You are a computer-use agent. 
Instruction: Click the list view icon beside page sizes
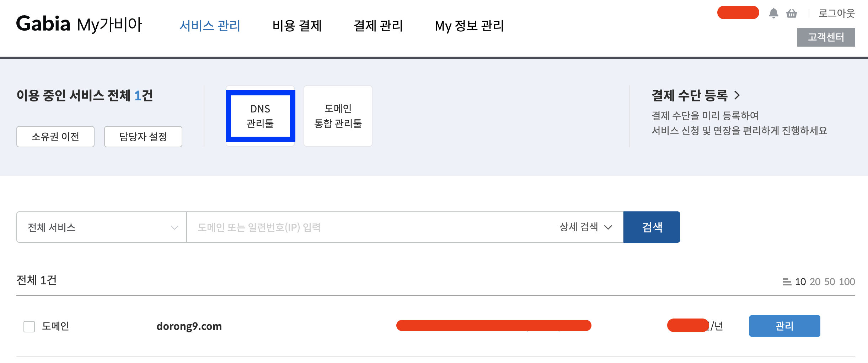[x=787, y=282]
